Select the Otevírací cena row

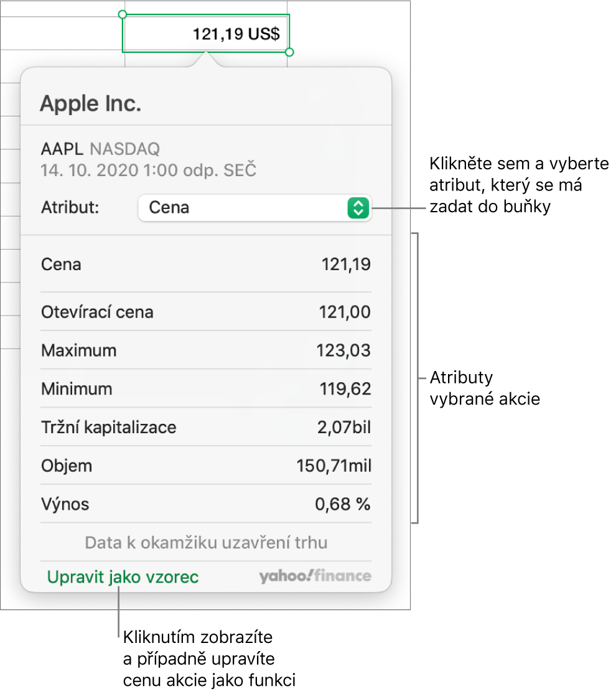click(x=206, y=312)
